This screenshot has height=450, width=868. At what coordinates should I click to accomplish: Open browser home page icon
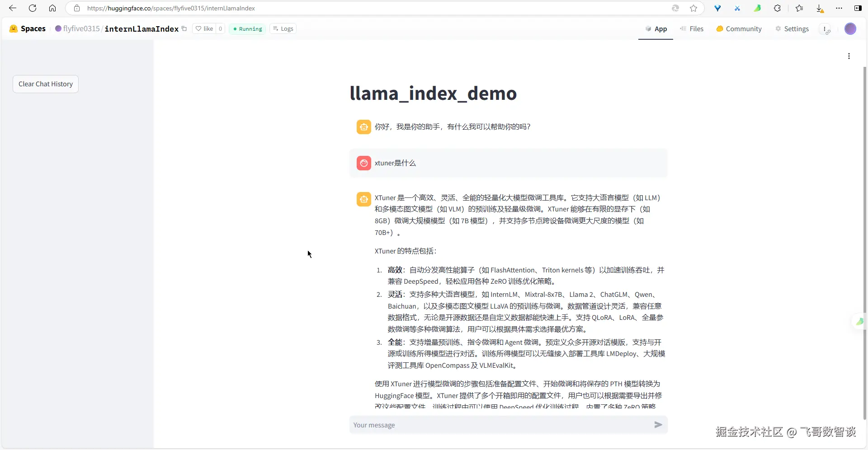tap(52, 8)
